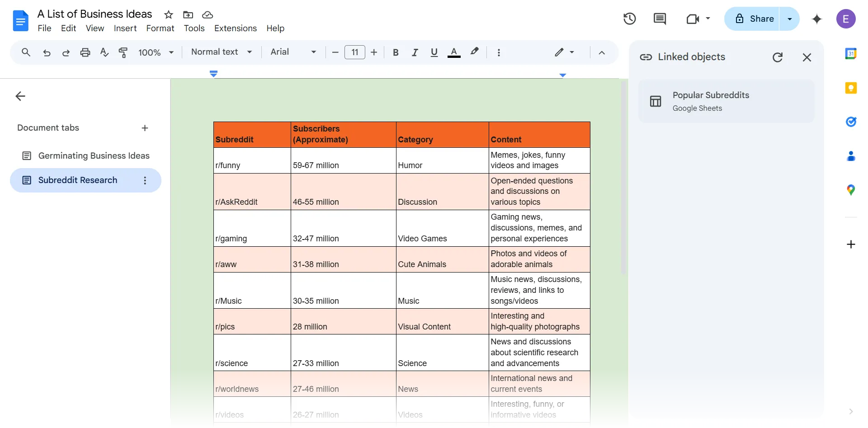Open Google Calendar side panel
This screenshot has width=868, height=428.
(x=851, y=53)
